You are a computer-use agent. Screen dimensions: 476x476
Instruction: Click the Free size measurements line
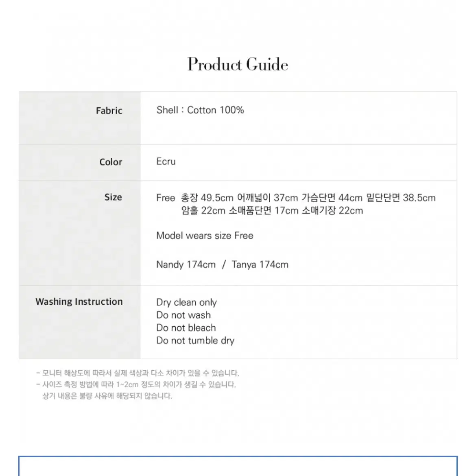click(x=296, y=198)
